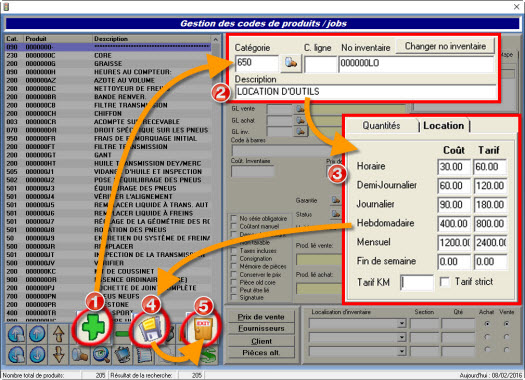525x380 pixels.
Task: Click the traffic light icon in title bar
Action: (6, 6)
